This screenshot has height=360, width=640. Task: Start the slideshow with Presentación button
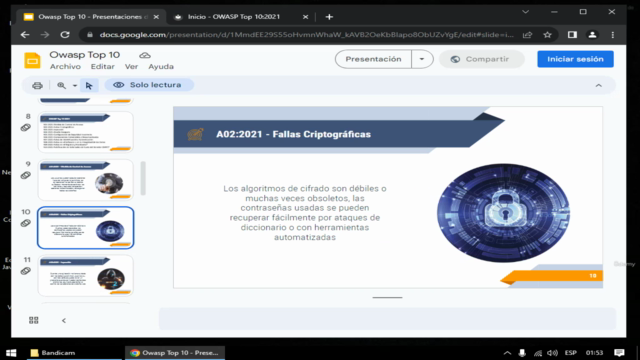click(x=373, y=59)
